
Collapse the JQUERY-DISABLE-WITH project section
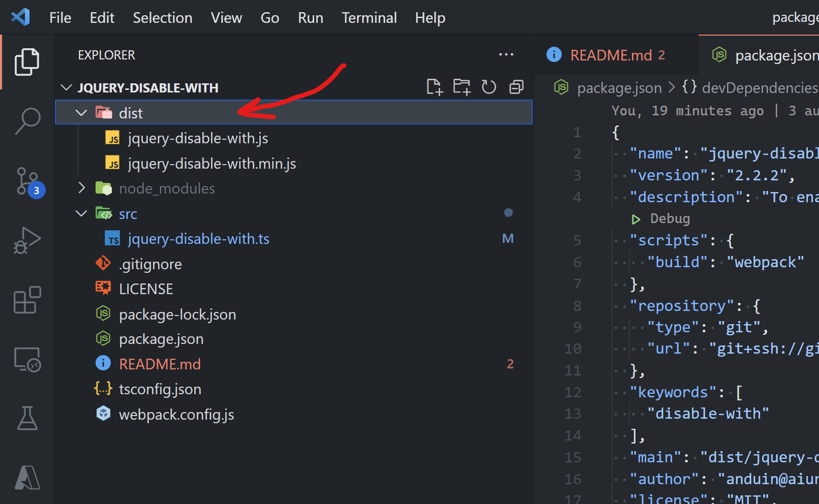[x=66, y=88]
